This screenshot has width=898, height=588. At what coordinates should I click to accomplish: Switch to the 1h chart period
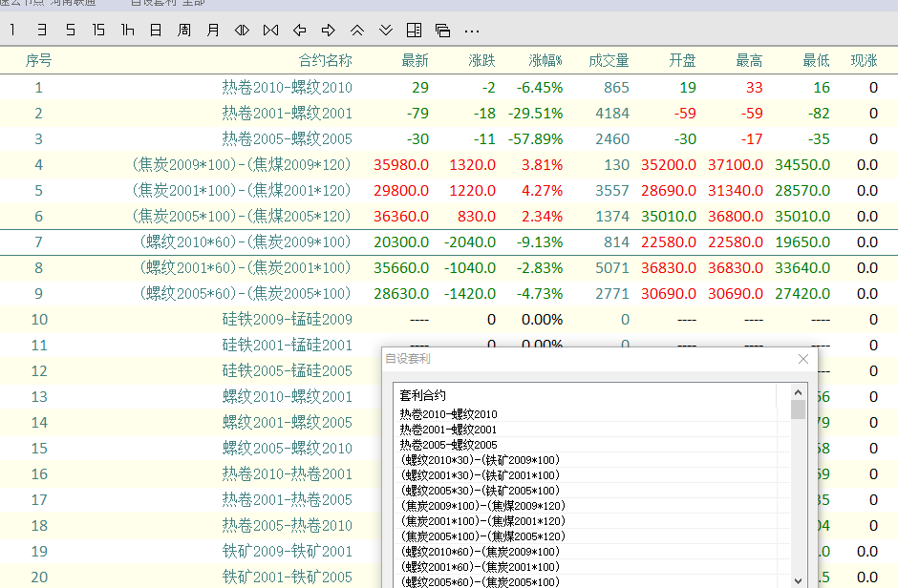click(127, 31)
